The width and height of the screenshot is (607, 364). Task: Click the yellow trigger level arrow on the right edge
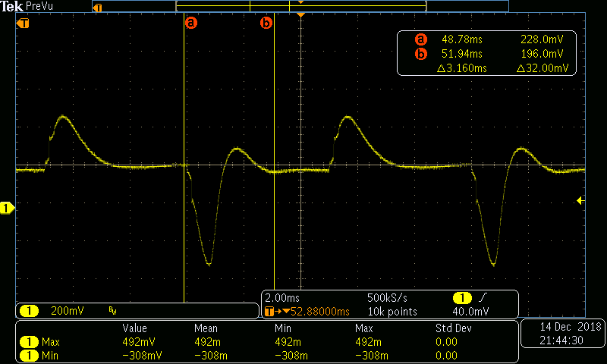(580, 200)
